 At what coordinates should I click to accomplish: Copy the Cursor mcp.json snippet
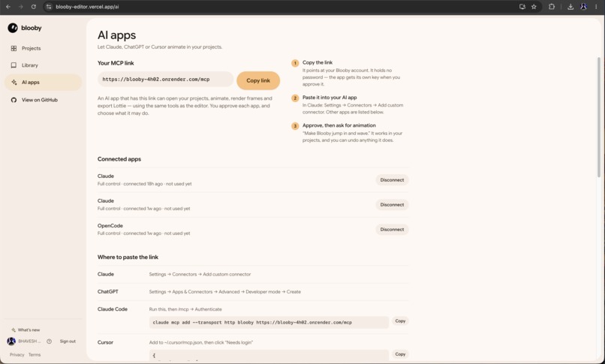click(x=400, y=354)
